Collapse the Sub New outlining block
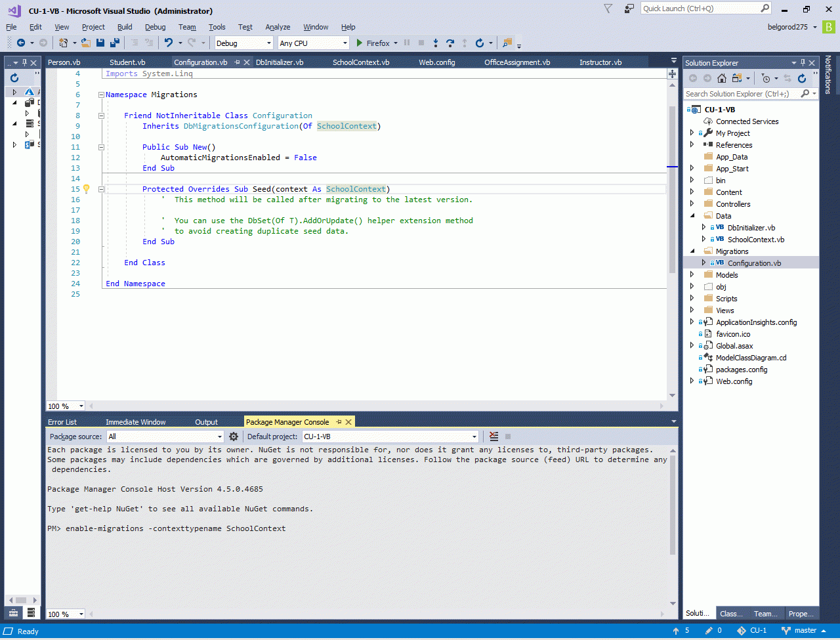Viewport: 840px width, 640px height. pos(101,147)
